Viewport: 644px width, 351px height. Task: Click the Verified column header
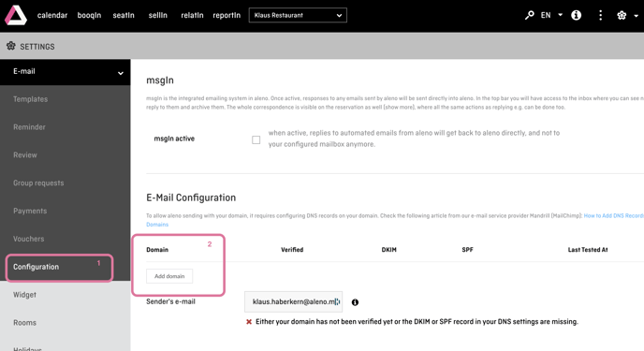click(x=292, y=250)
